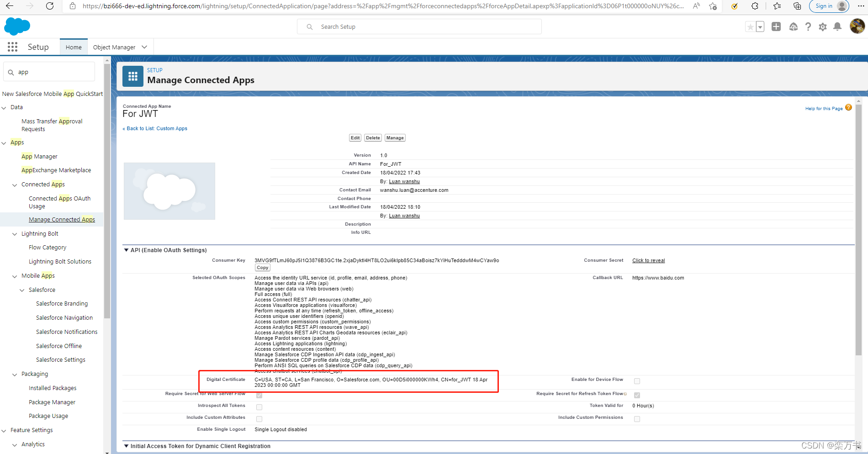Viewport: 868px width, 454px height.
Task: Click the header plus icon
Action: [776, 26]
